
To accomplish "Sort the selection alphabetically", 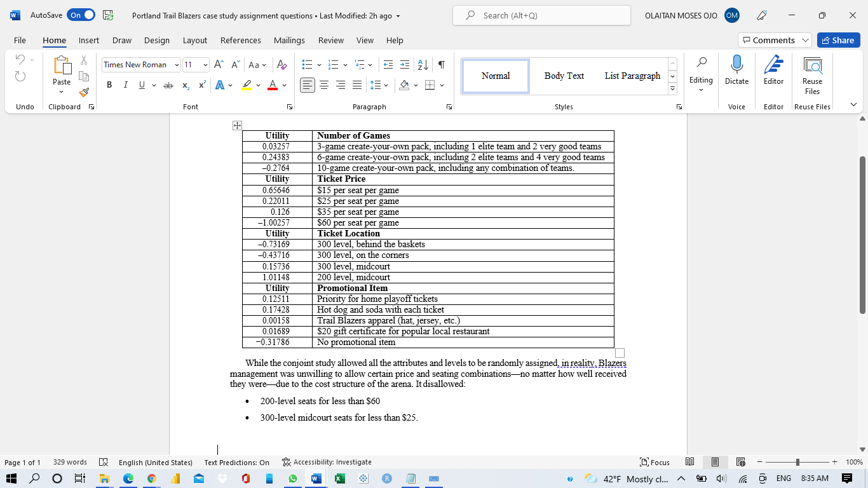I will point(423,65).
